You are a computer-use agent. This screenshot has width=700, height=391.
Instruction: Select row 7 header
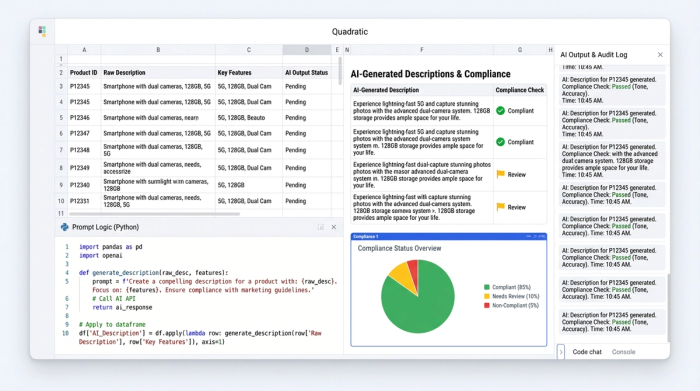point(61,150)
